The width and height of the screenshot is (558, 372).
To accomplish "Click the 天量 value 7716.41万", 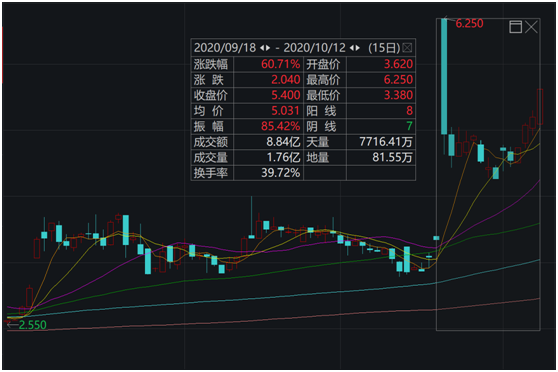I will 386,142.
